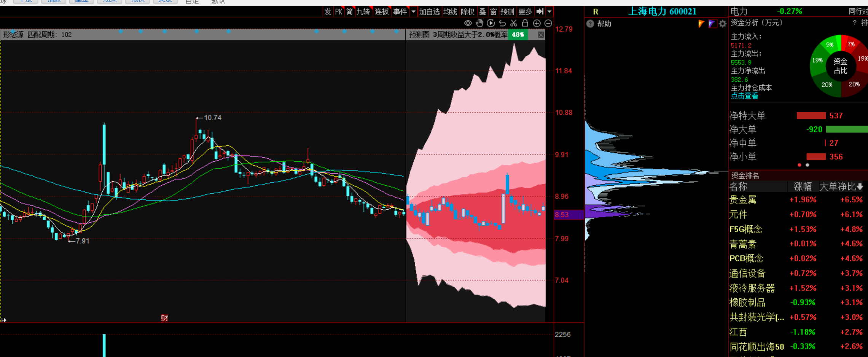Select the hand pan tool
The image size is (868, 357).
(x=479, y=23)
